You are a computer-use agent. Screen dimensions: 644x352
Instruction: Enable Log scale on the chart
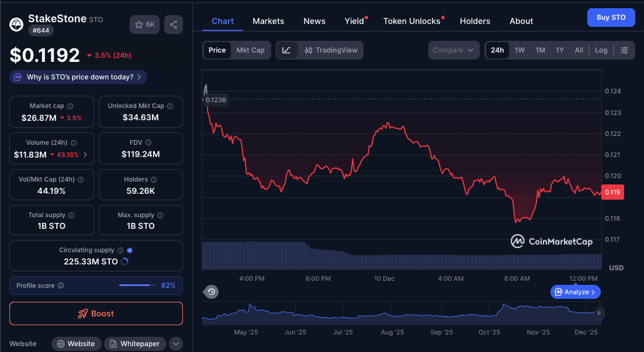(601, 50)
